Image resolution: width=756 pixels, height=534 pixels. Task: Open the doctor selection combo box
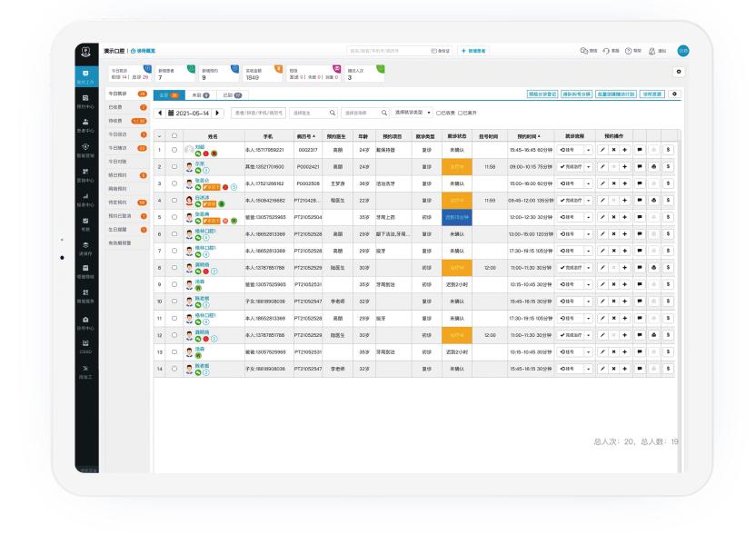click(x=313, y=113)
